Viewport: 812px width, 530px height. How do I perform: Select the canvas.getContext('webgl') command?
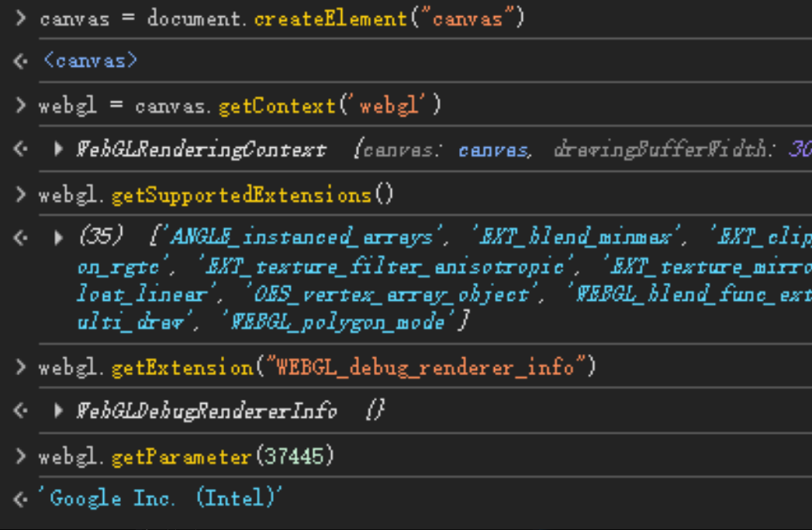[x=240, y=105]
